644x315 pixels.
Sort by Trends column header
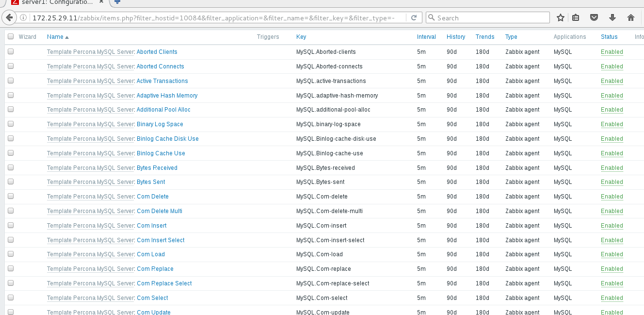[485, 37]
